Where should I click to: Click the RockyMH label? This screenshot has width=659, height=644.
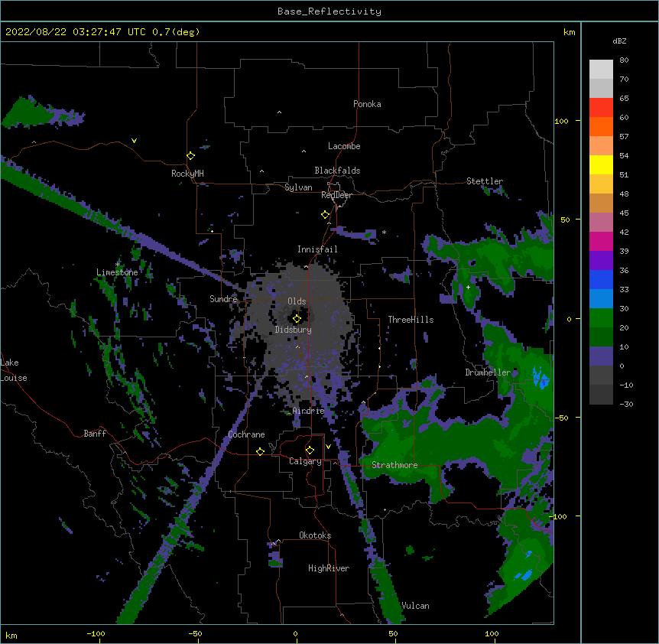point(187,174)
